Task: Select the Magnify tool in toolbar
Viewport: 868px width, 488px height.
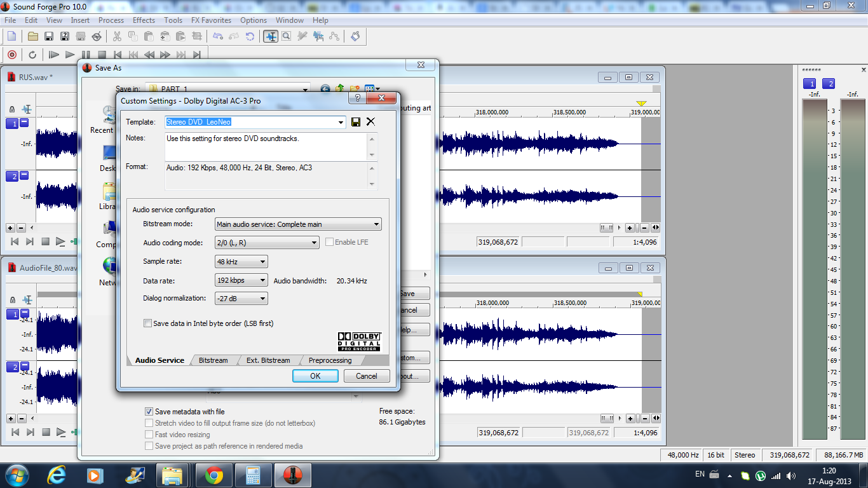Action: [x=287, y=36]
